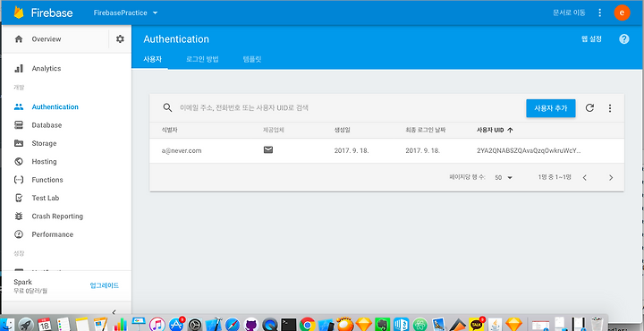Open the help question mark icon

coord(624,39)
